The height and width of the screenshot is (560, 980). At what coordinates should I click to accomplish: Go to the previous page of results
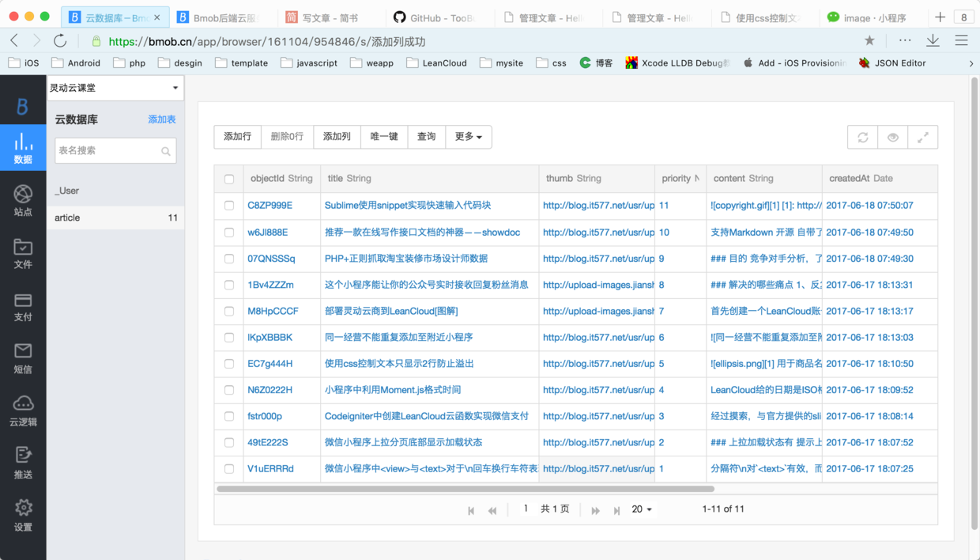[x=492, y=511]
